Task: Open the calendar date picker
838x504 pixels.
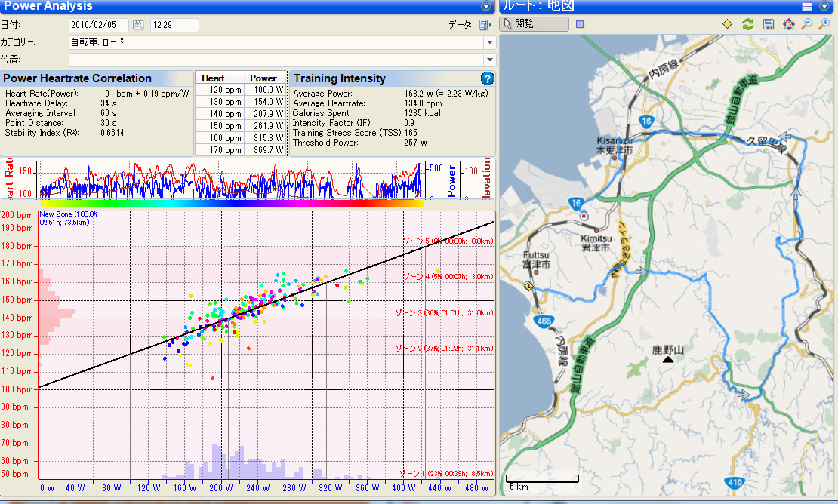Action: tap(138, 25)
